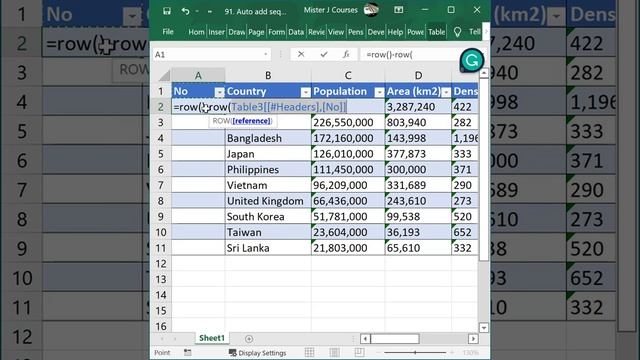The width and height of the screenshot is (640, 360).
Task: Open the View ribbon tab
Action: (336, 32)
